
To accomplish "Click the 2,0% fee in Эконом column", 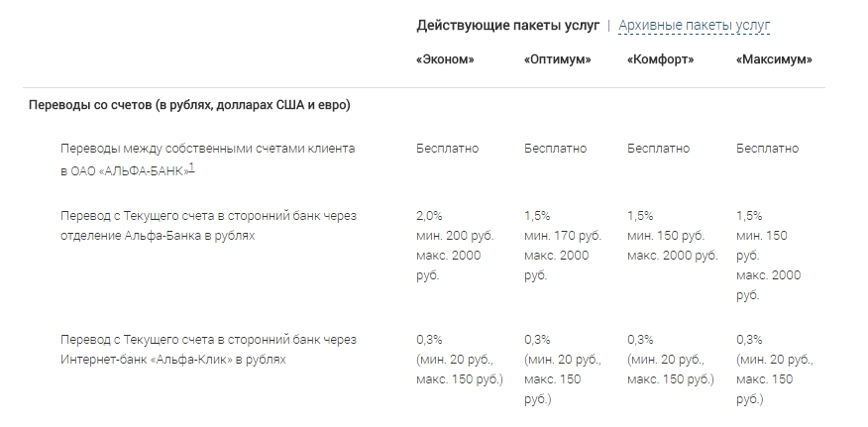I will (x=430, y=215).
